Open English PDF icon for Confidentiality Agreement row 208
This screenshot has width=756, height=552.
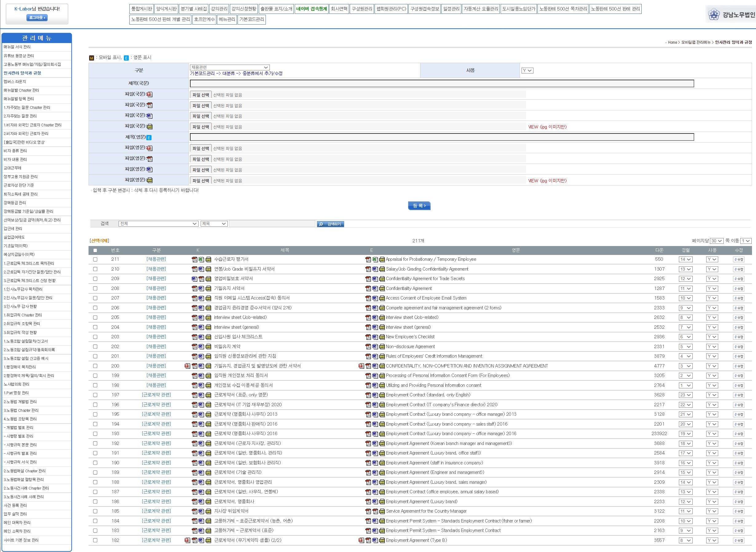coord(368,288)
